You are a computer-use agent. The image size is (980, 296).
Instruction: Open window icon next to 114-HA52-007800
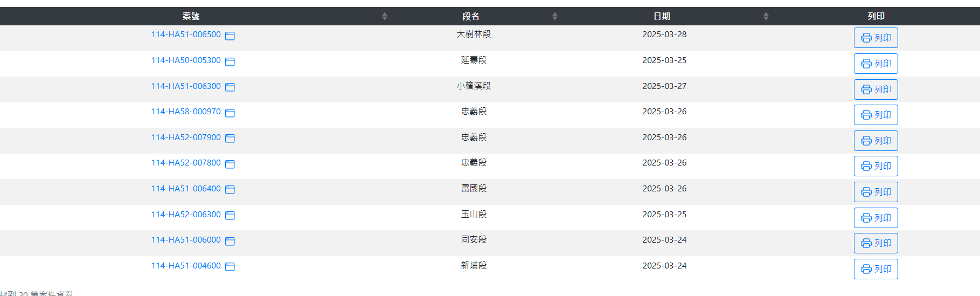pos(230,164)
